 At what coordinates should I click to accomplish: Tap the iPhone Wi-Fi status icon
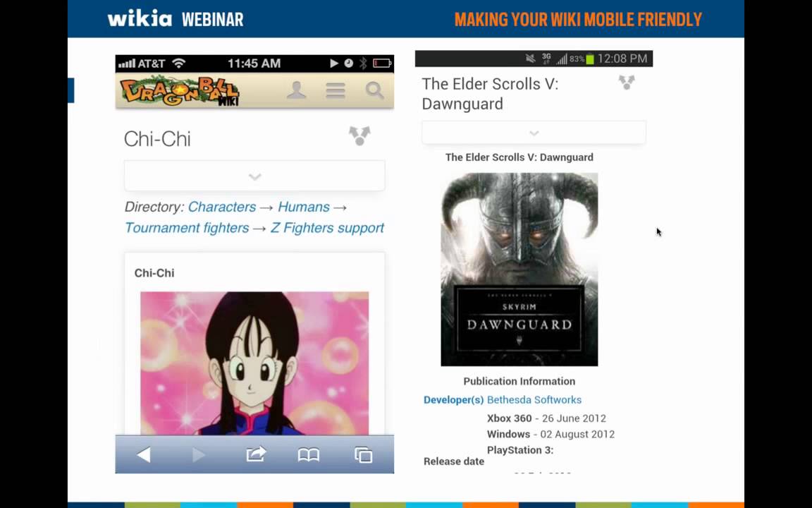(178, 64)
